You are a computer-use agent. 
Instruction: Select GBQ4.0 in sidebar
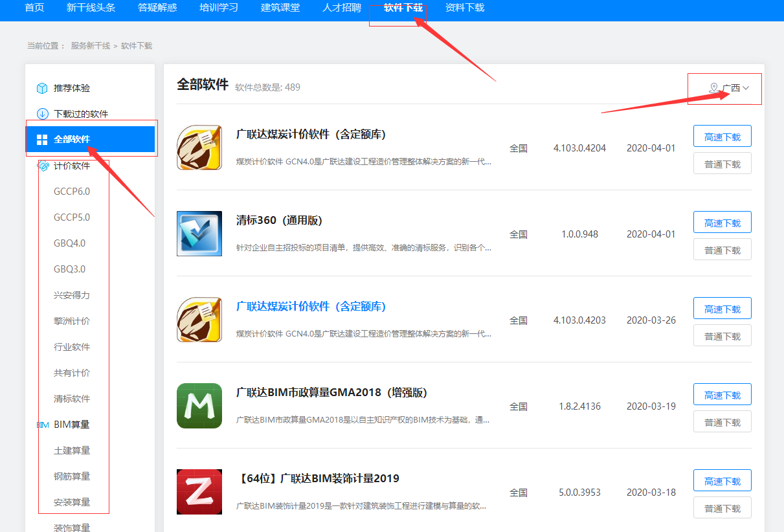(x=70, y=243)
